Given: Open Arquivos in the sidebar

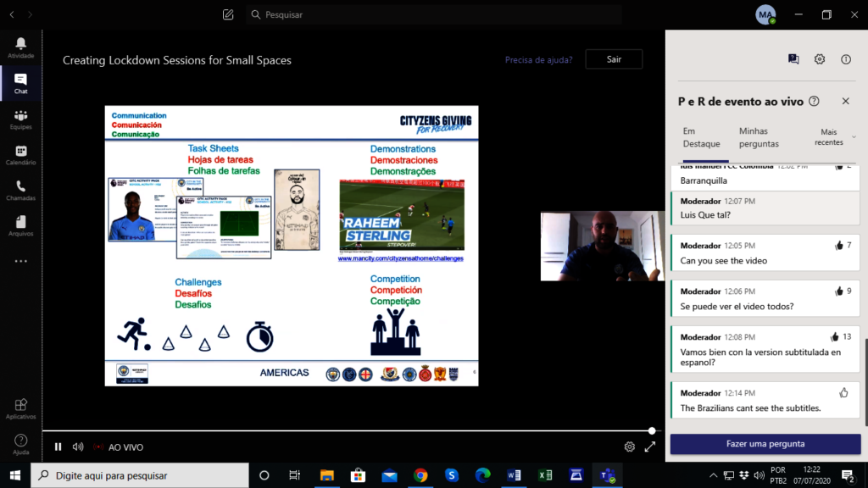Looking at the screenshot, I should tap(20, 225).
